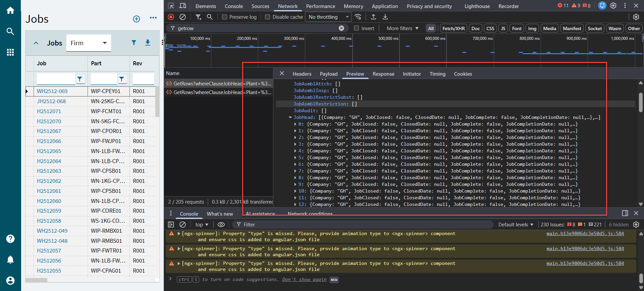Enable the Preserve log checkbox

(225, 17)
